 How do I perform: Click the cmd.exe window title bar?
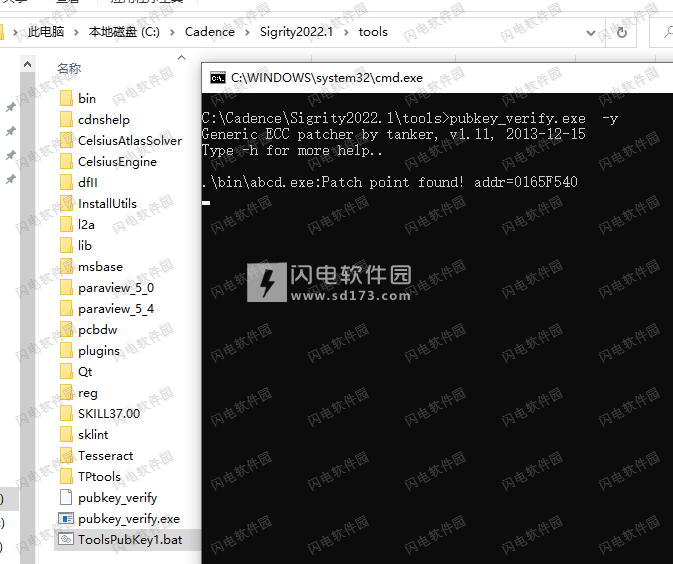(437, 78)
